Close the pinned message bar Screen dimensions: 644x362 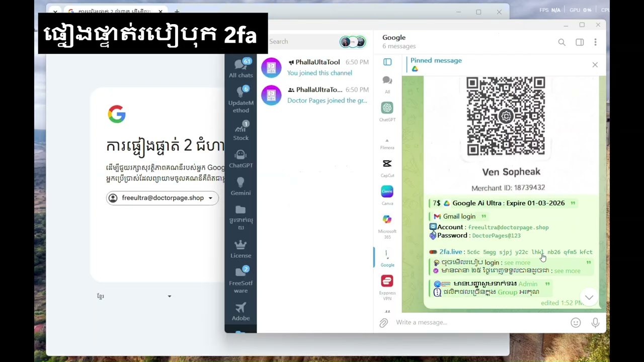pos(595,65)
